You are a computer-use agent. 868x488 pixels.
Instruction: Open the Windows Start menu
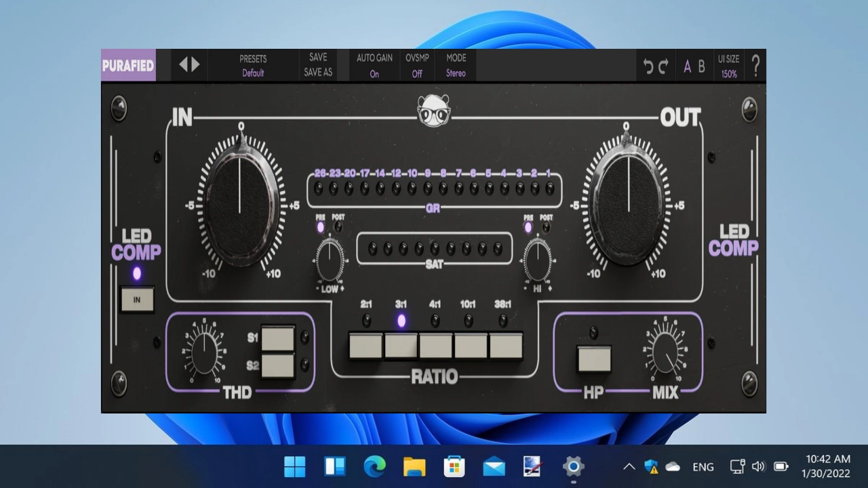pos(294,466)
